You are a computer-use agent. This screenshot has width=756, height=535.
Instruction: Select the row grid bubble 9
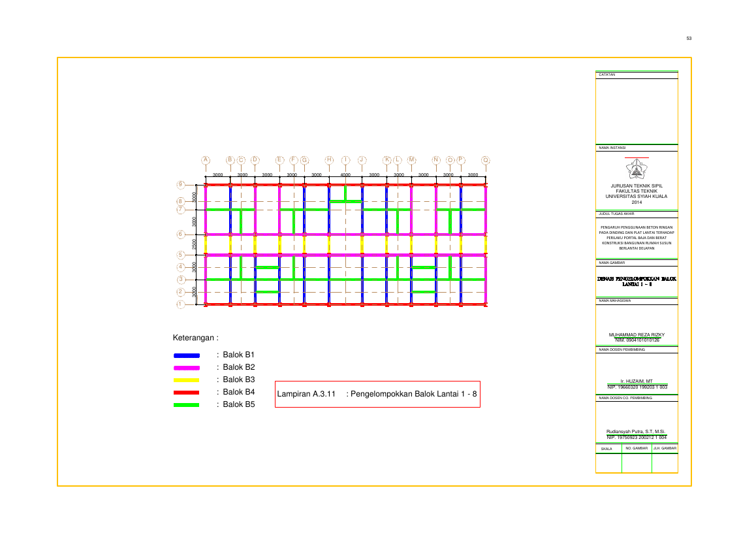click(181, 185)
